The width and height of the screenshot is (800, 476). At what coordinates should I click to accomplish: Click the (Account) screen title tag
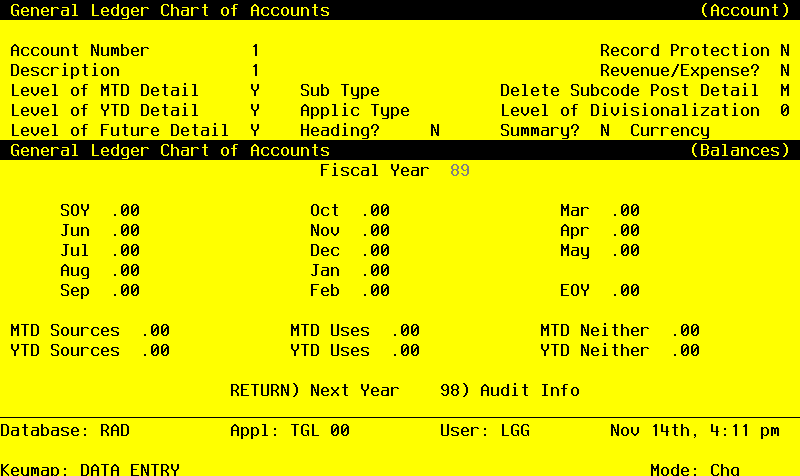point(745,10)
